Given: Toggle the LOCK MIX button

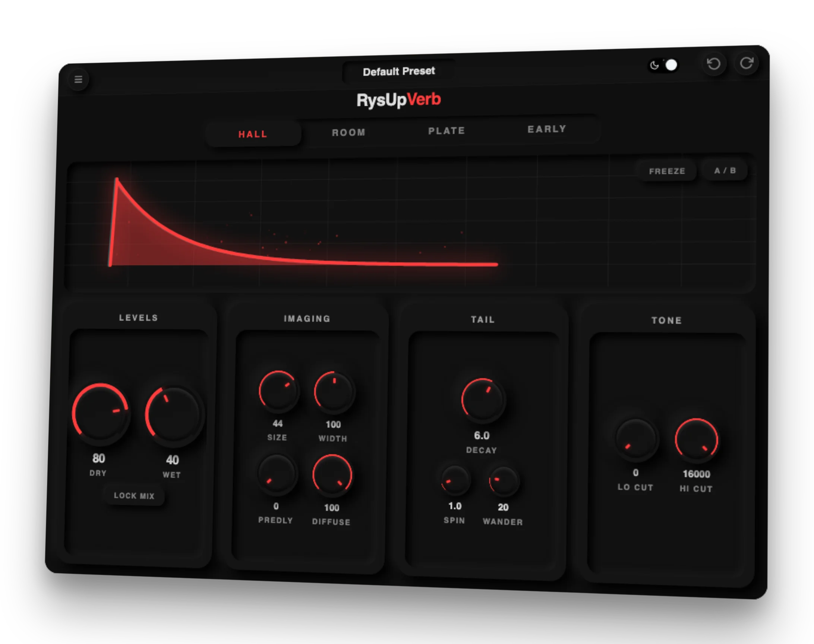Looking at the screenshot, I should 134,495.
